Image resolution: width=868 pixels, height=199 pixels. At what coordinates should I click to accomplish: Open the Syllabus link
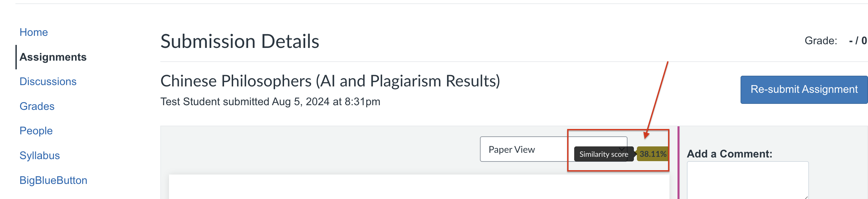(40, 155)
